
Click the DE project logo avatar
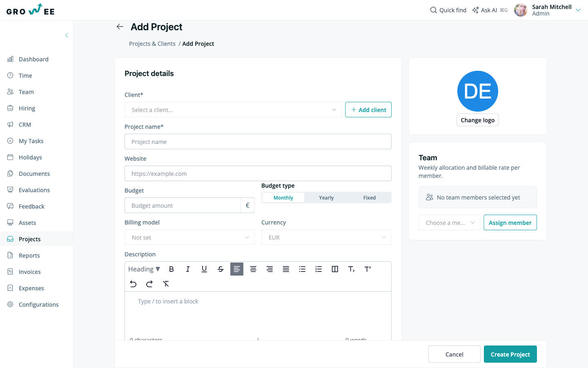click(478, 91)
